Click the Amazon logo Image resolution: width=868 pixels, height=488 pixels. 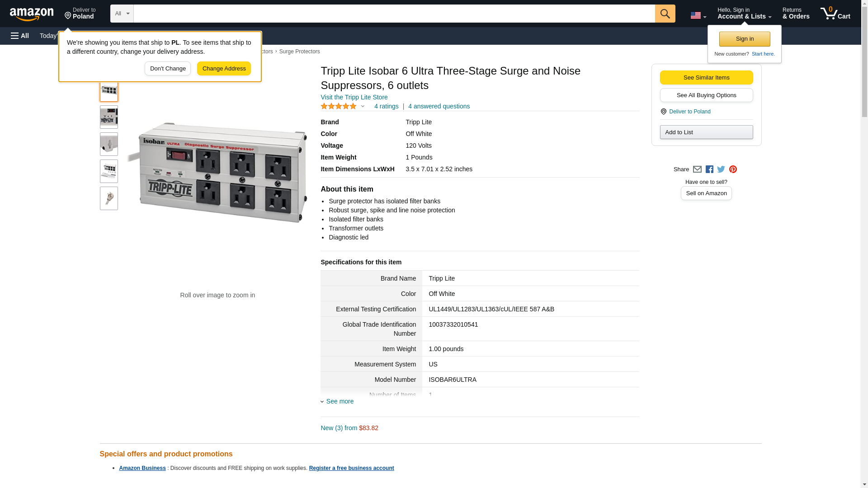point(32,14)
